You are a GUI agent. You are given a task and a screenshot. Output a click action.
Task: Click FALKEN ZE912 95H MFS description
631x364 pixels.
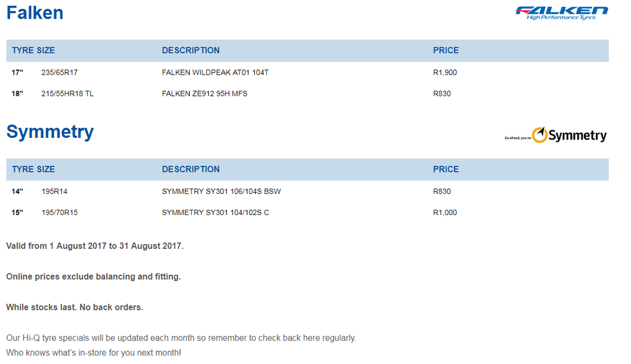(204, 93)
